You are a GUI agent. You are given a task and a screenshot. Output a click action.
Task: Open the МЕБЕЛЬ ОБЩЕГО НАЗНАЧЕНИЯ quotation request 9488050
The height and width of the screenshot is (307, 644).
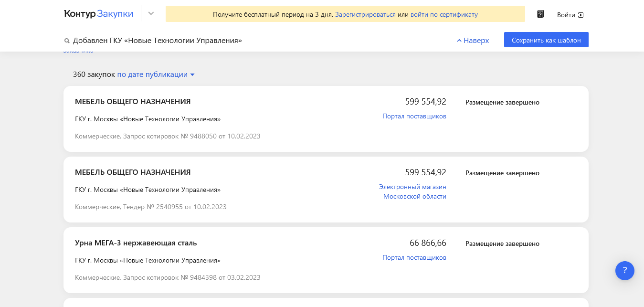(x=133, y=102)
